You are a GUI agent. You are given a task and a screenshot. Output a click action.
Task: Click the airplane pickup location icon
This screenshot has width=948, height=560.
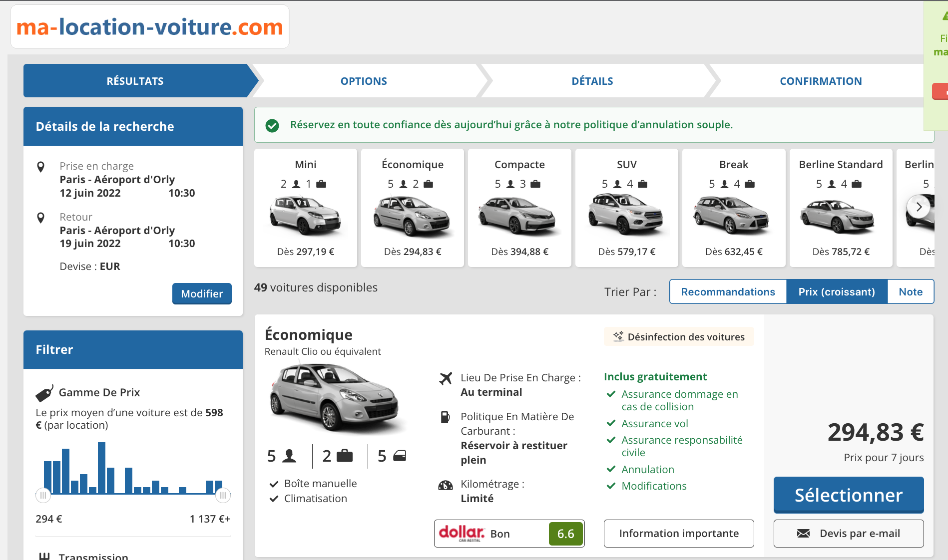pyautogui.click(x=446, y=378)
